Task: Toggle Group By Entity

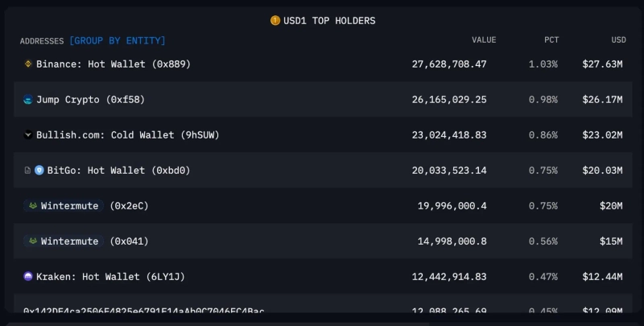Action: (118, 41)
